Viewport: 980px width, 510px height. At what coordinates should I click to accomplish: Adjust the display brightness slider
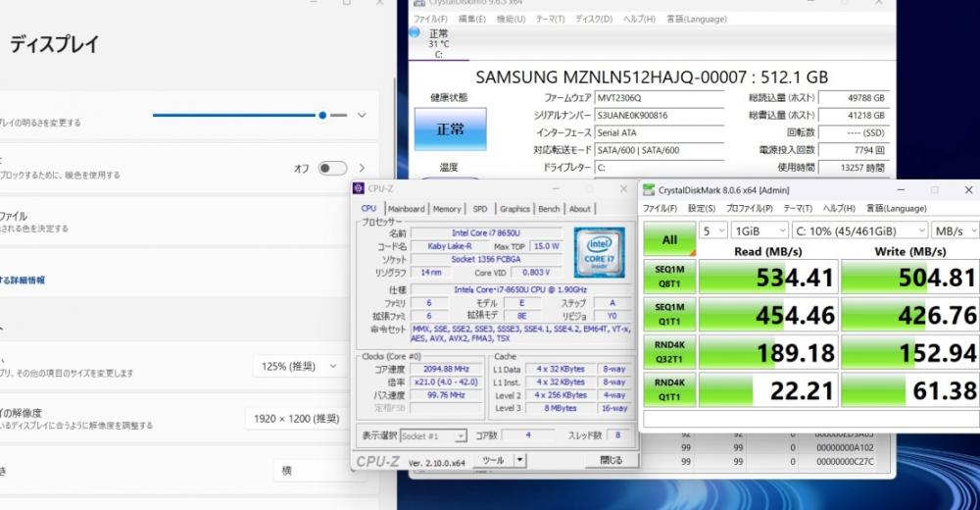[249, 115]
